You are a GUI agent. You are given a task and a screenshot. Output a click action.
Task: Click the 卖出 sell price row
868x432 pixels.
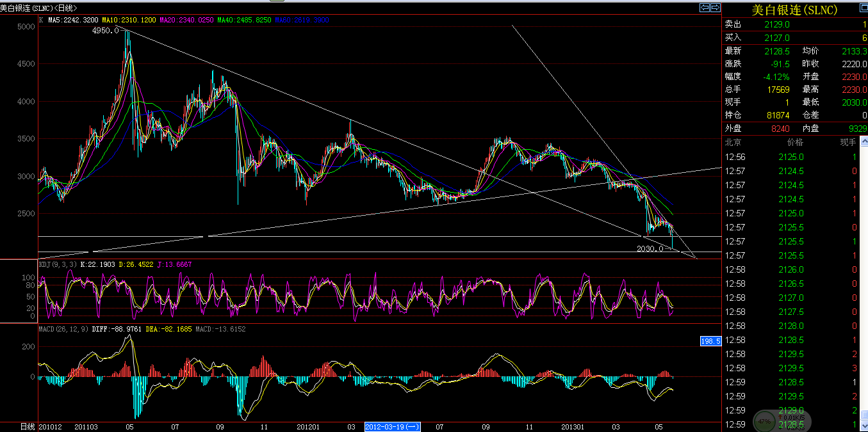[x=794, y=24]
